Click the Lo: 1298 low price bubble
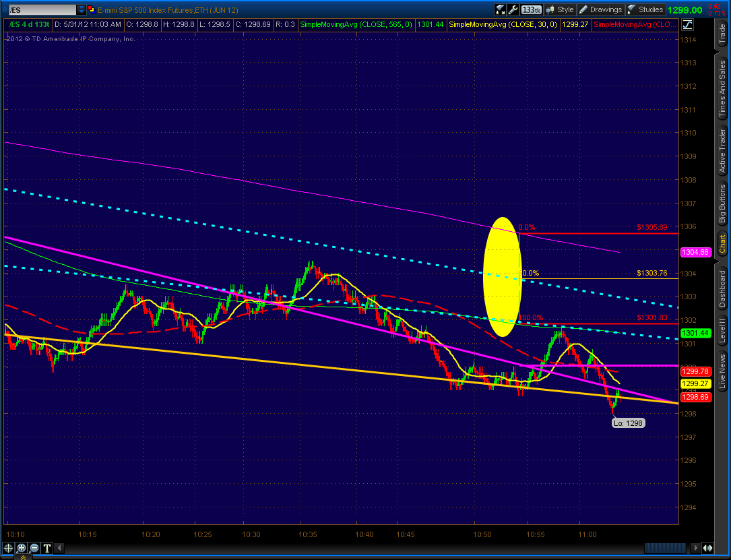Screen dimensions: 731x560 pyautogui.click(x=628, y=423)
